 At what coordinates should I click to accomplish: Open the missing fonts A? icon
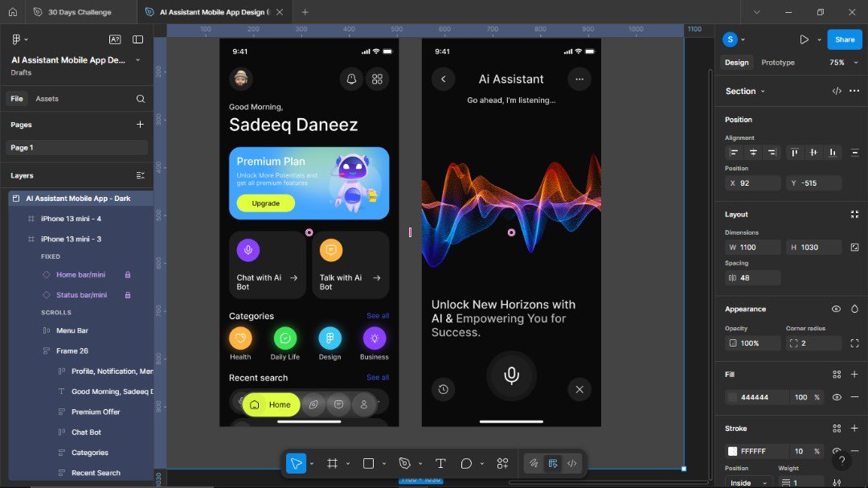click(115, 39)
